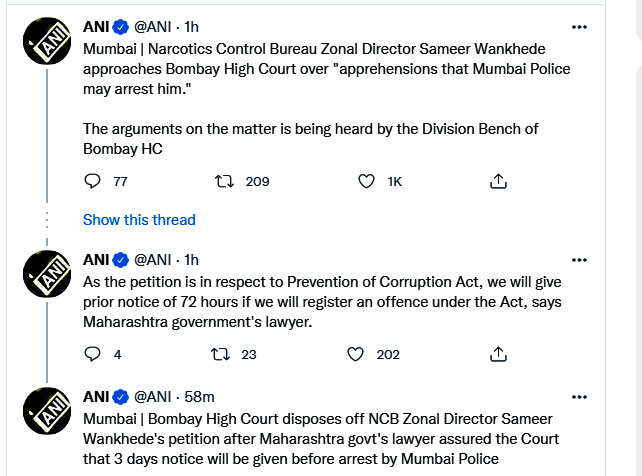
Task: Like the tweet with 1K likes
Action: click(x=366, y=181)
